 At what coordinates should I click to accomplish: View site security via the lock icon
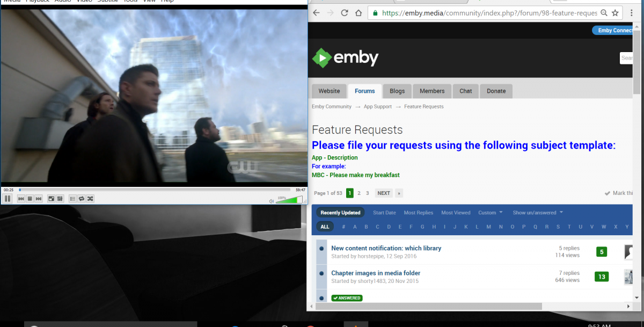click(x=375, y=13)
